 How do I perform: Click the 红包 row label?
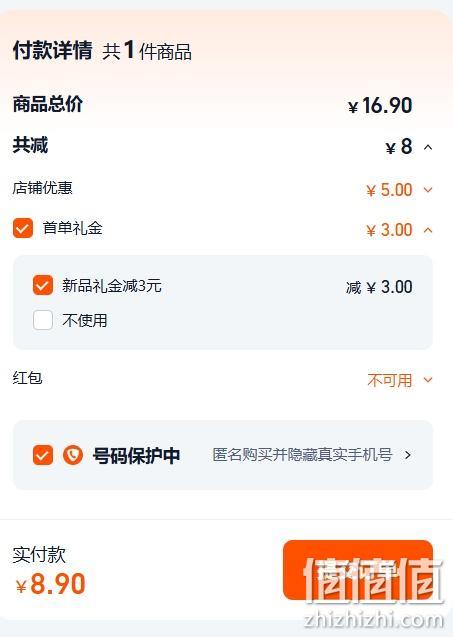click(27, 378)
